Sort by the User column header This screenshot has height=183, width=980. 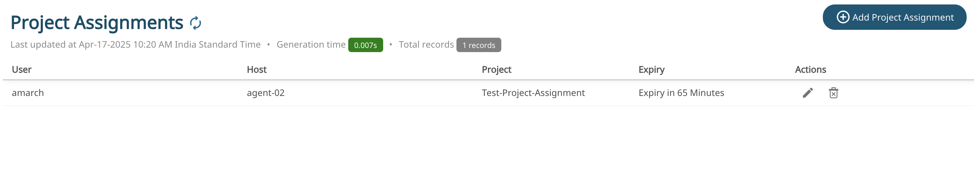coord(22,70)
